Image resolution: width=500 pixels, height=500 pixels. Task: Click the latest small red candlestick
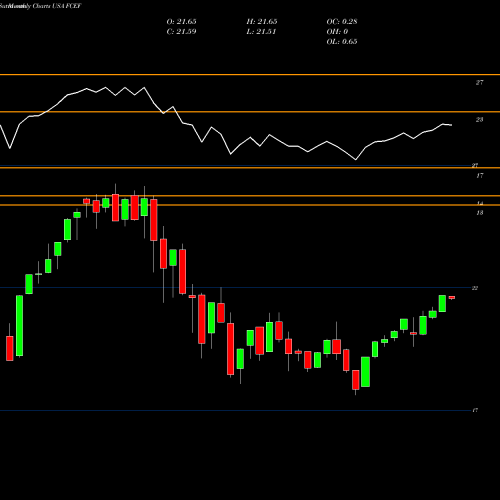(452, 297)
